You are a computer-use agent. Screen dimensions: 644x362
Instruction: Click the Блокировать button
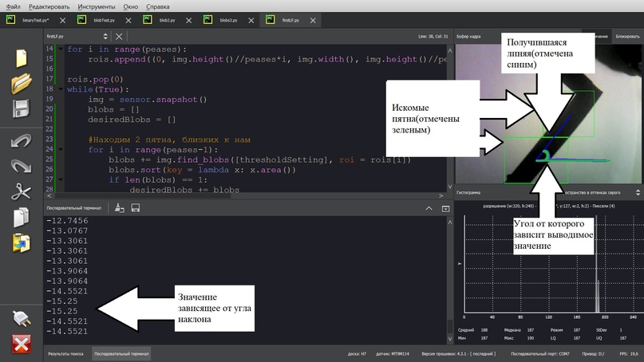click(x=627, y=37)
